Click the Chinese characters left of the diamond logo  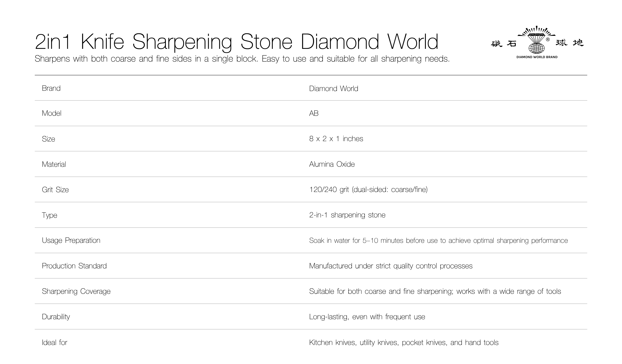click(x=504, y=44)
